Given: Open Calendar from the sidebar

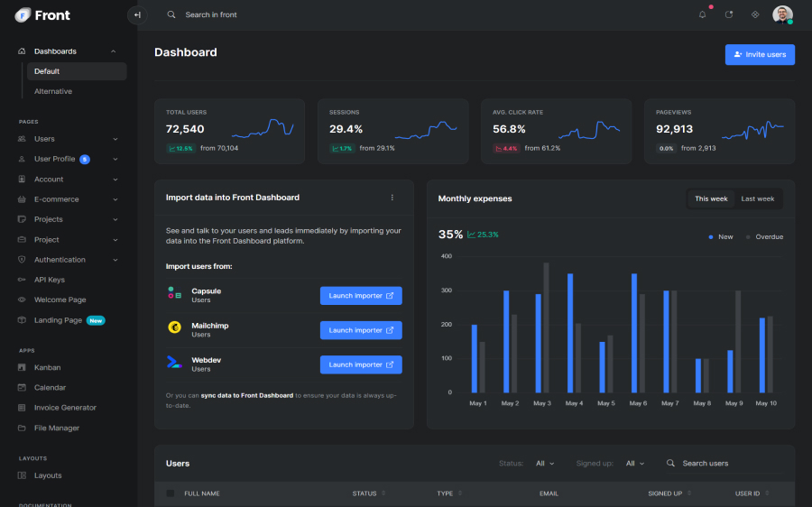Looking at the screenshot, I should click(50, 388).
